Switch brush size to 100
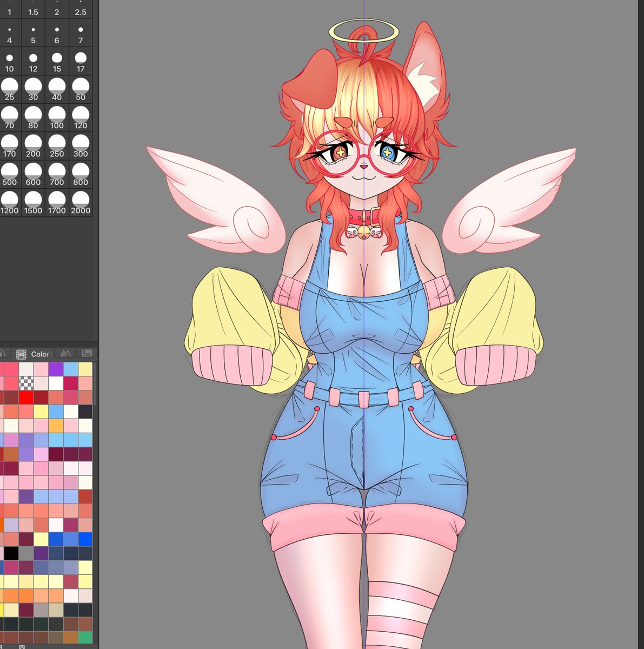 pos(57,117)
